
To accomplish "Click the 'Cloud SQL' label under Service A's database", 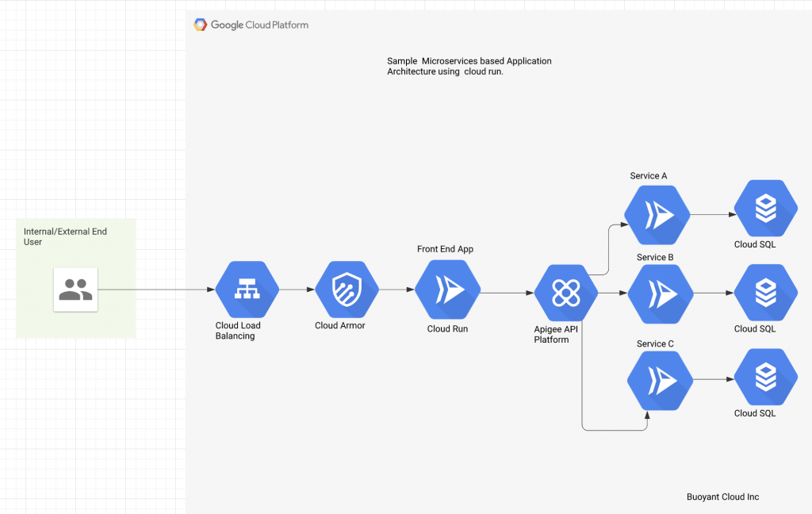I will (755, 244).
